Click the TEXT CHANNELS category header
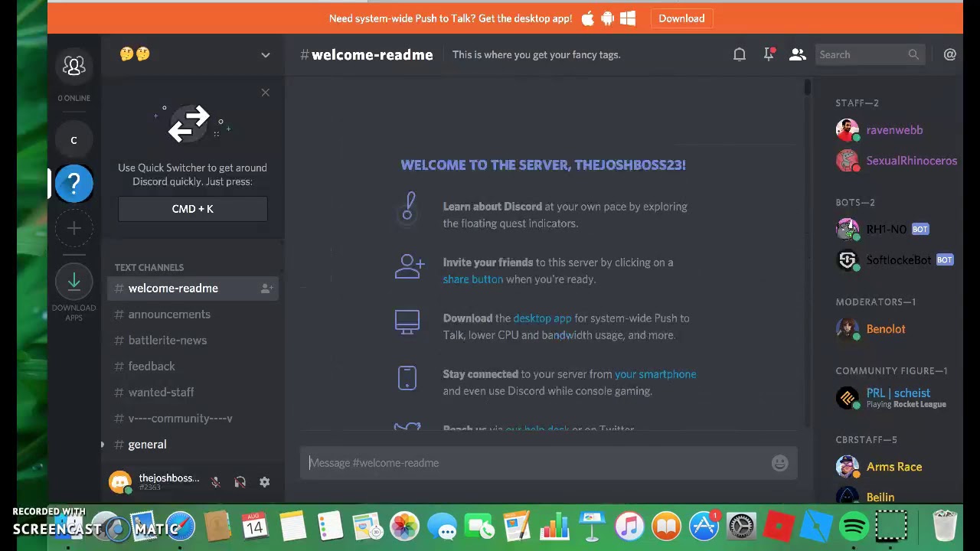 coord(149,268)
